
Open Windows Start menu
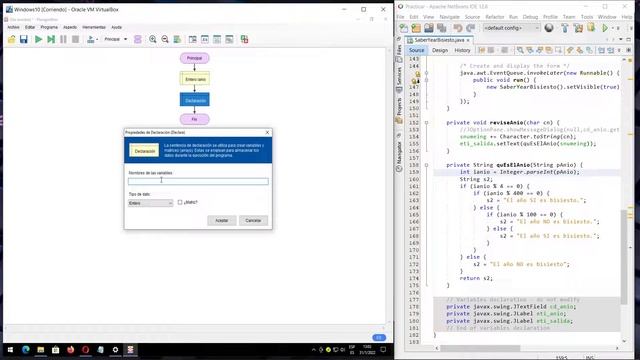coord(11,350)
